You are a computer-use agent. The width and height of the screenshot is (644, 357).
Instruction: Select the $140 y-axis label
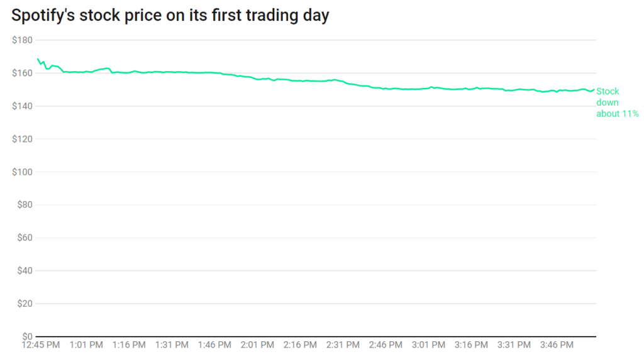point(22,106)
